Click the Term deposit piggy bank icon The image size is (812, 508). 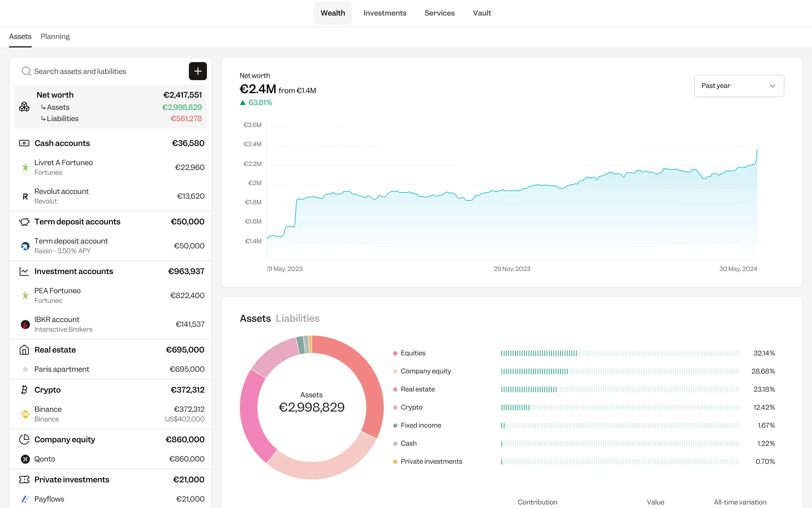(24, 222)
